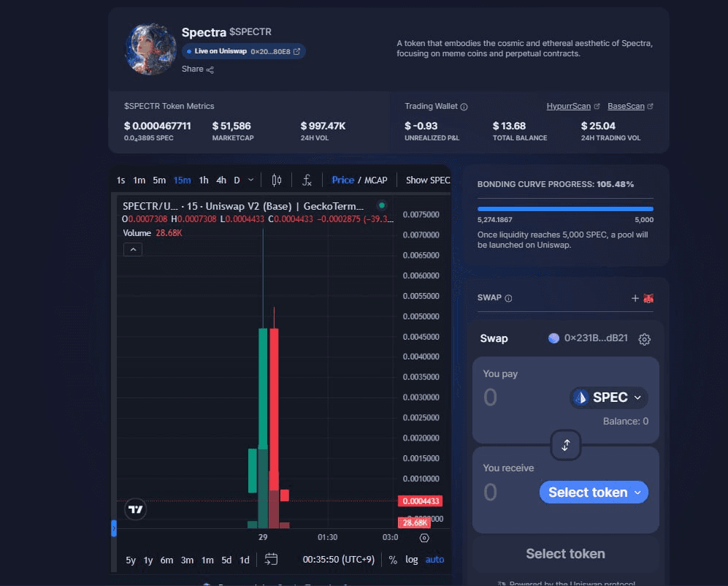
Task: Select the D daily timeframe
Action: [237, 180]
